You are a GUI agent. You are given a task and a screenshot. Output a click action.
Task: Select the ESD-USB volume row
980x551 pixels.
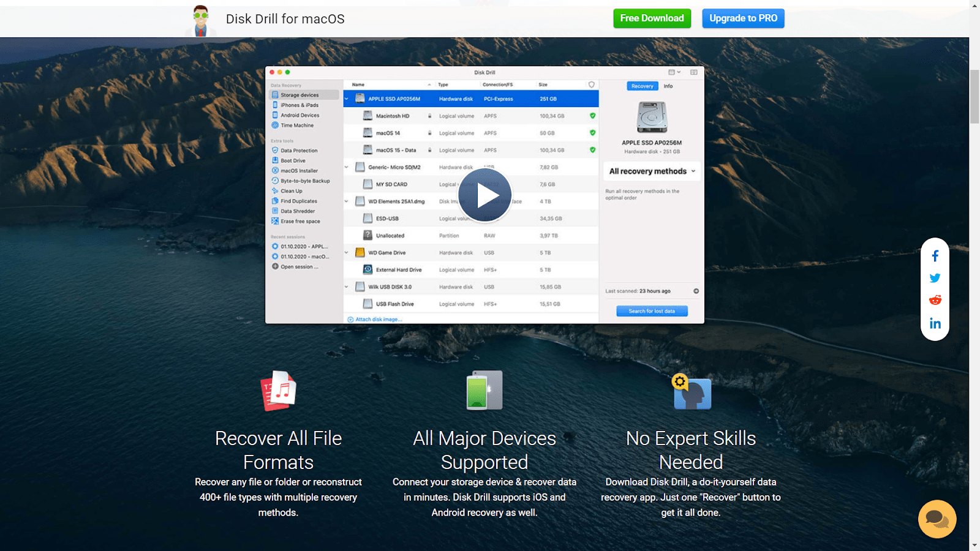[x=471, y=219]
